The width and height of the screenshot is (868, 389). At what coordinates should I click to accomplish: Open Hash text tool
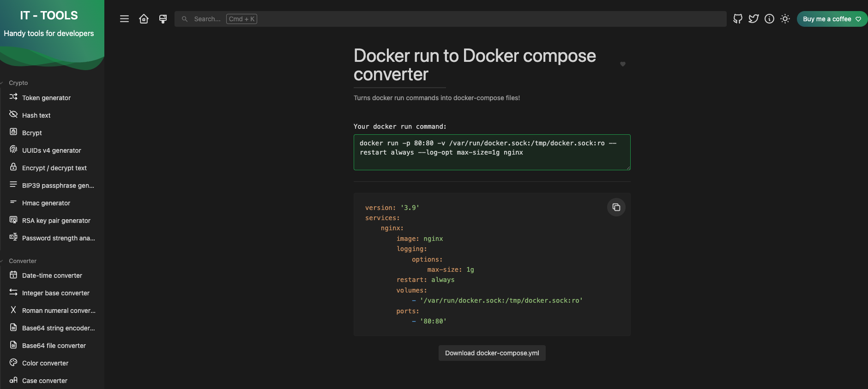[x=36, y=115]
